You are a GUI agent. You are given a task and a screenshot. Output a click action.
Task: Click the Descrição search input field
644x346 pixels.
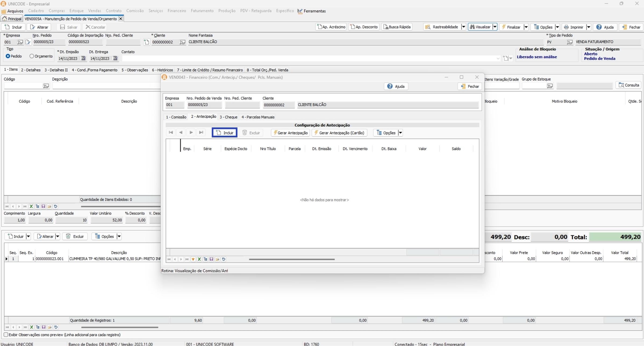click(x=106, y=86)
